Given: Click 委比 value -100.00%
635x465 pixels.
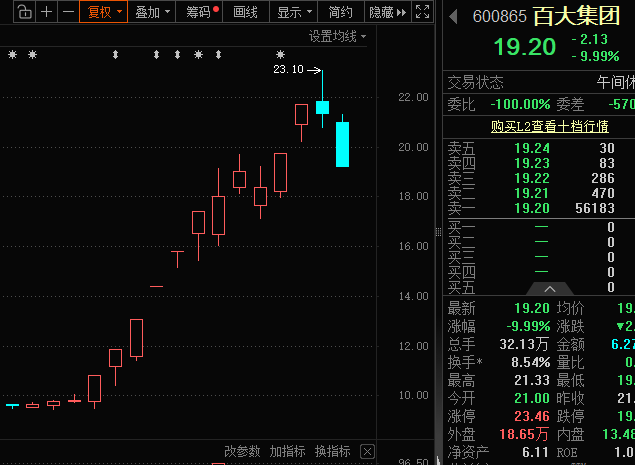Looking at the screenshot, I should (x=520, y=105).
